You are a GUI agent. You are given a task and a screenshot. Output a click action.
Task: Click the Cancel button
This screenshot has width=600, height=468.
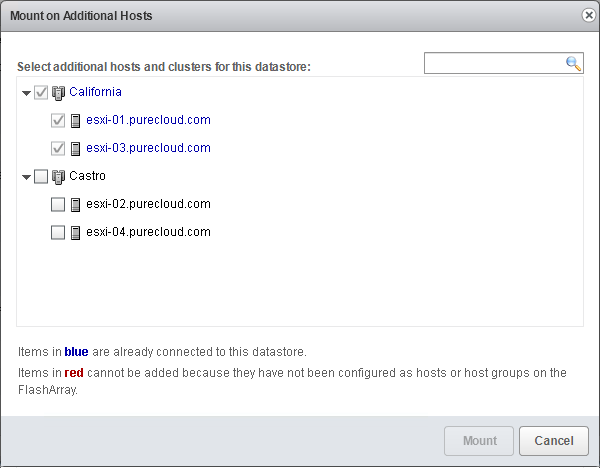click(x=554, y=441)
